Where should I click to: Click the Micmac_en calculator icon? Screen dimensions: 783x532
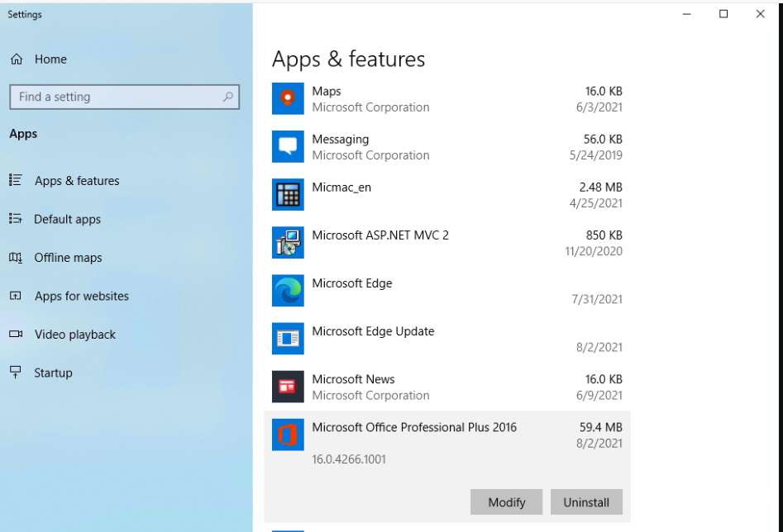288,195
